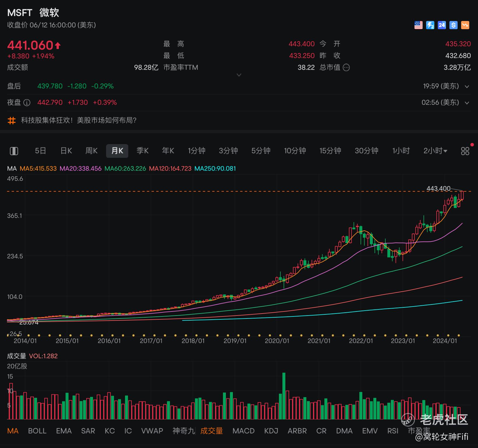Image resolution: width=478 pixels, height=448 pixels.
Task: Click the US flag market icon
Action: tap(418, 25)
